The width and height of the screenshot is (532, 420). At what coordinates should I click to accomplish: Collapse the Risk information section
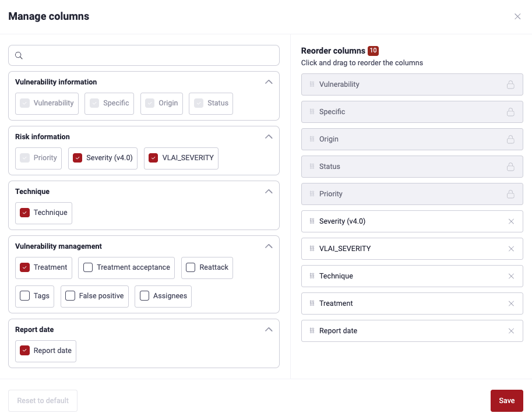click(269, 136)
